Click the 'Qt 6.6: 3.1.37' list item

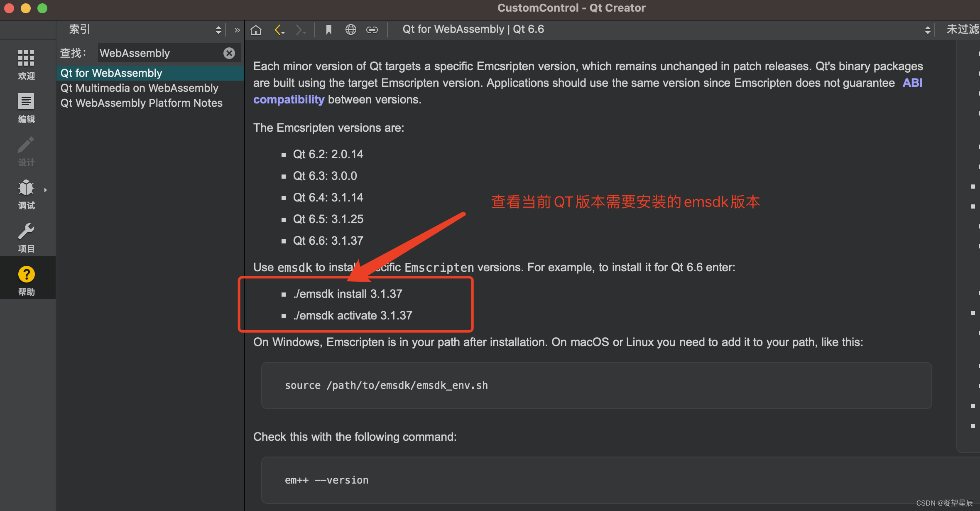[328, 241]
